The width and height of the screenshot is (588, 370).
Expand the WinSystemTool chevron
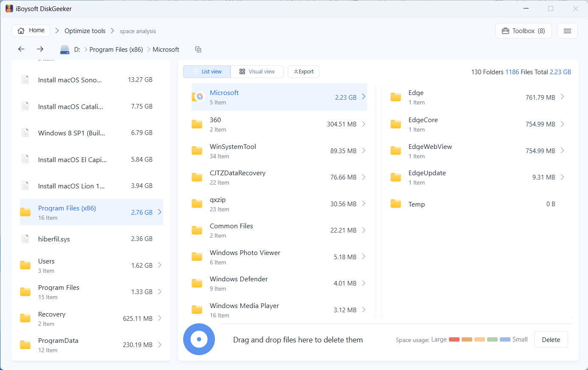pos(364,151)
